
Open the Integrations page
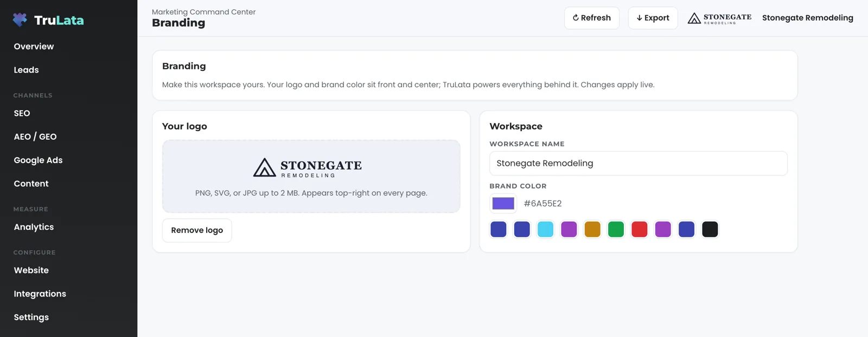coord(40,294)
